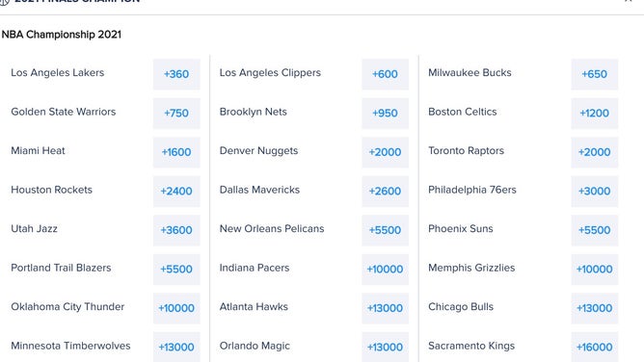Select Brooklyn Nets +950 odds
The width and height of the screenshot is (644, 362).
click(386, 114)
